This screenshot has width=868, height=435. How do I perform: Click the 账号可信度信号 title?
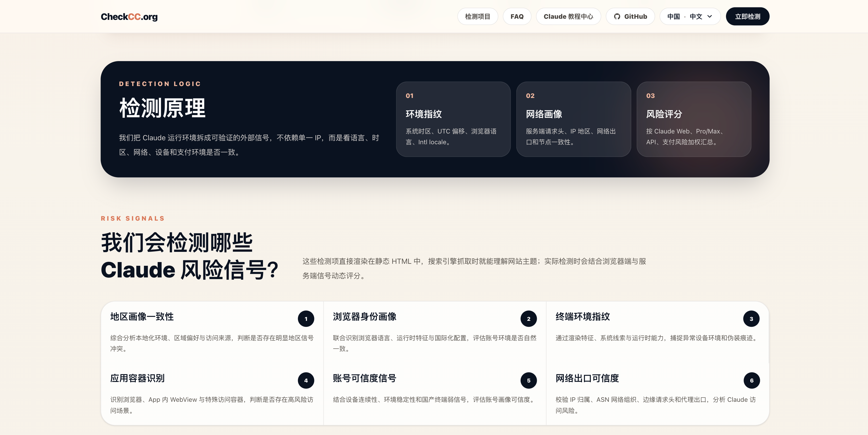(x=365, y=378)
